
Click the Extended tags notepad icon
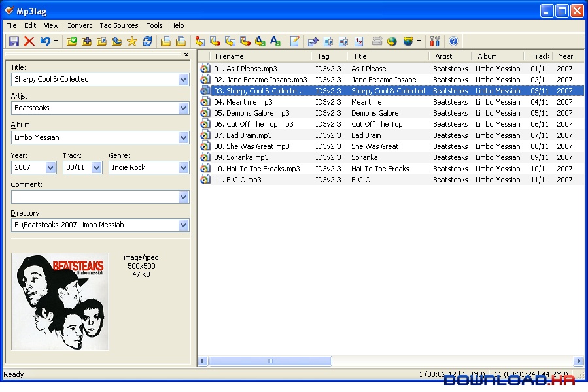pyautogui.click(x=295, y=41)
